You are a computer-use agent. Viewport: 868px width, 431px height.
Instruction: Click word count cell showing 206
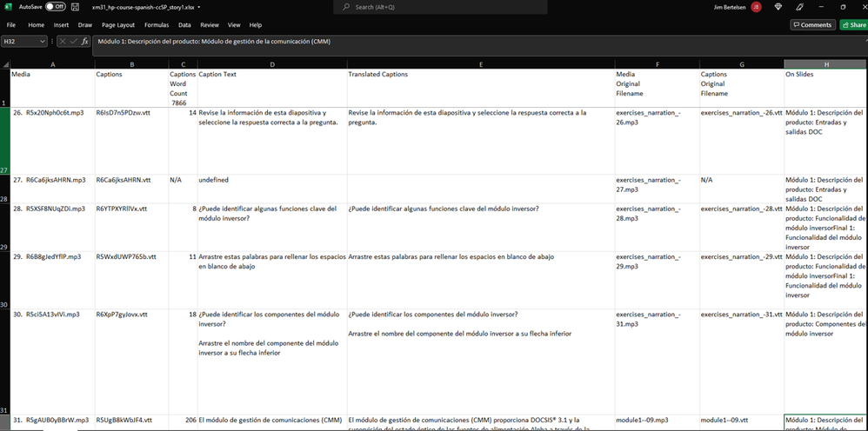click(183, 422)
